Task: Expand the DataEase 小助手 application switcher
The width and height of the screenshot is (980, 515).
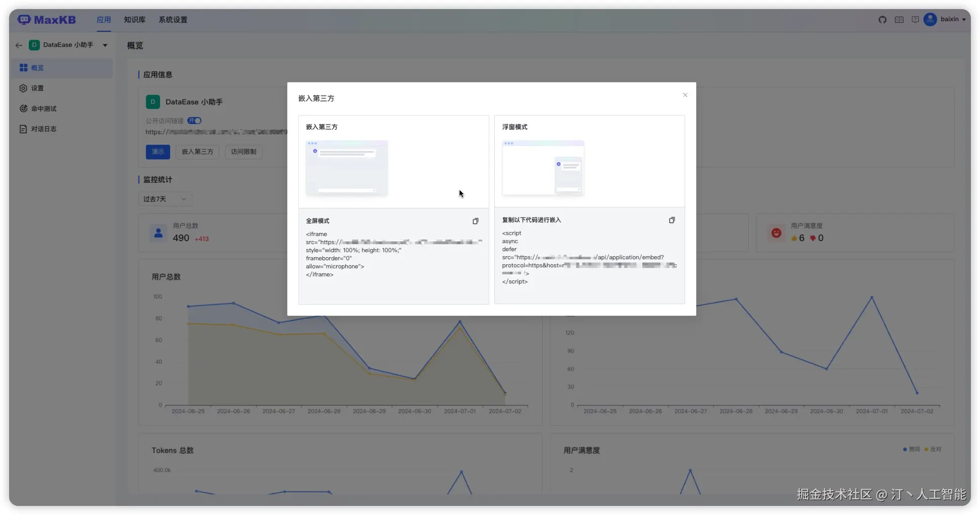Action: point(105,45)
